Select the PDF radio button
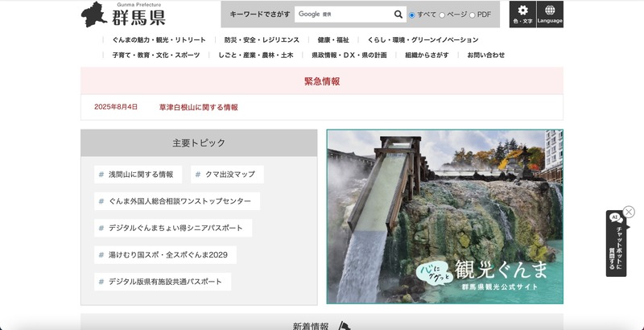The height and width of the screenshot is (330, 644). [x=472, y=15]
